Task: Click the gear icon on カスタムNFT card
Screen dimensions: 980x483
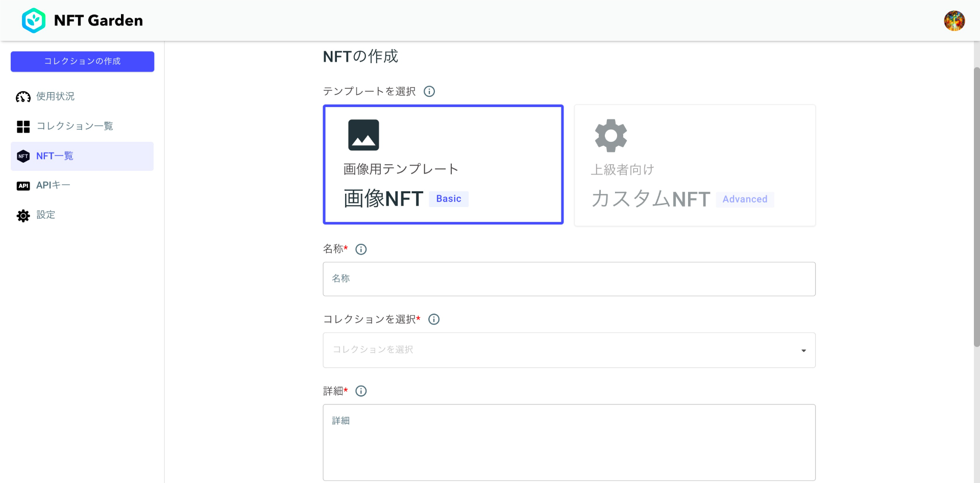Action: pos(610,135)
